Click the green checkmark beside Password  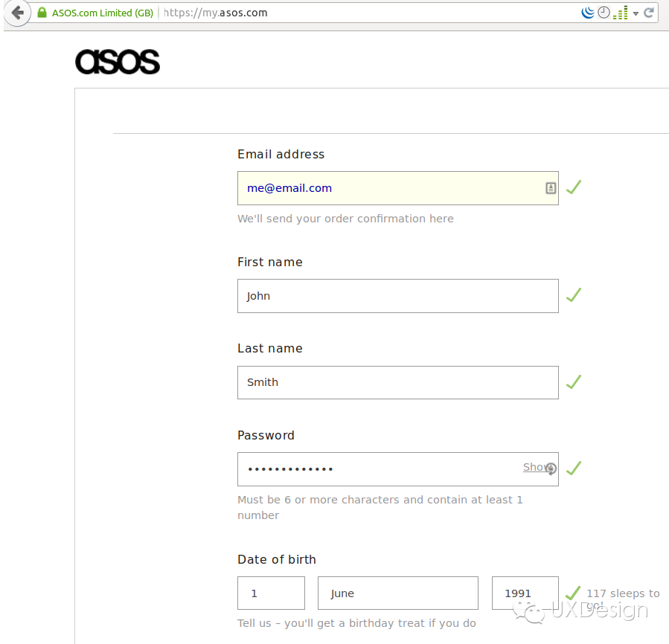(574, 468)
